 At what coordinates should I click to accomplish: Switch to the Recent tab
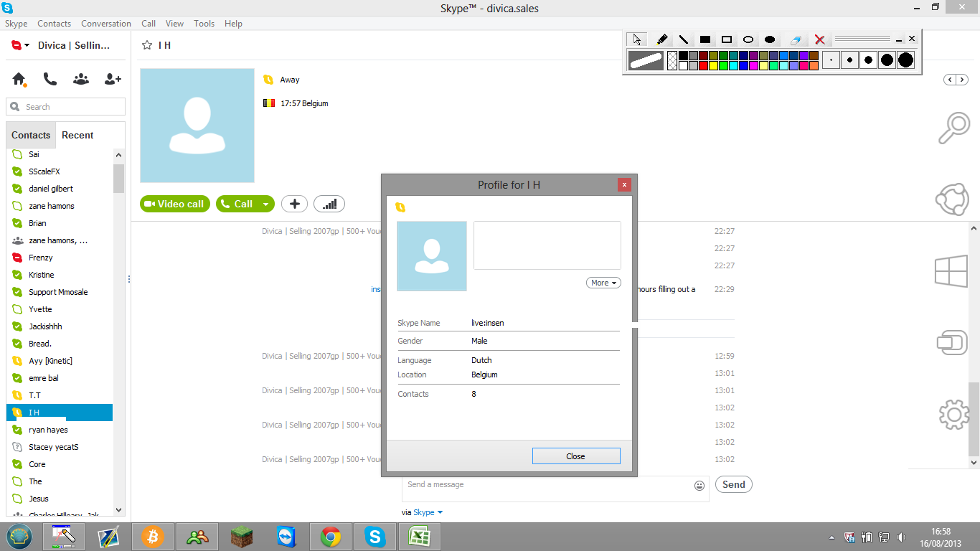coord(77,135)
